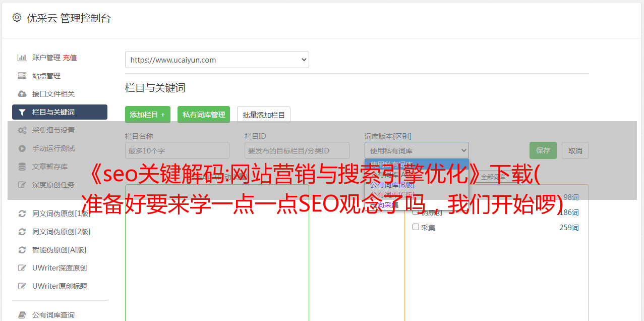Open the 词库版本 使用私有词库 select box

[417, 150]
